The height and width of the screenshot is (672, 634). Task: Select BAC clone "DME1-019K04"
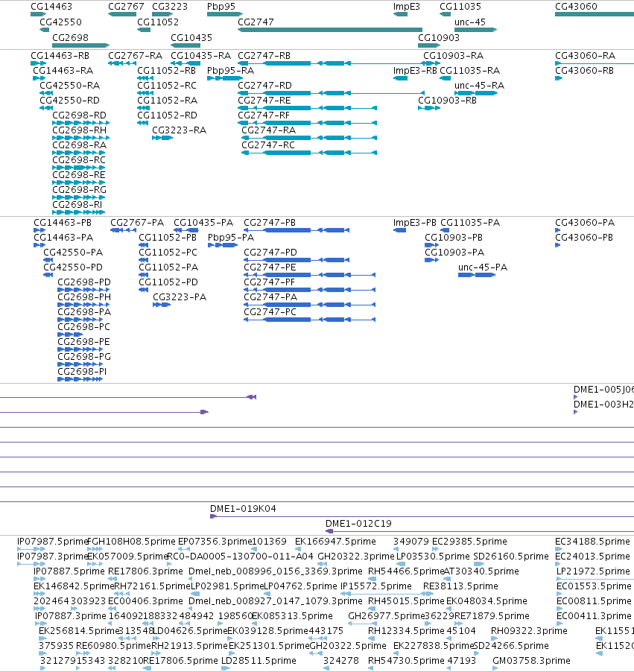click(243, 509)
